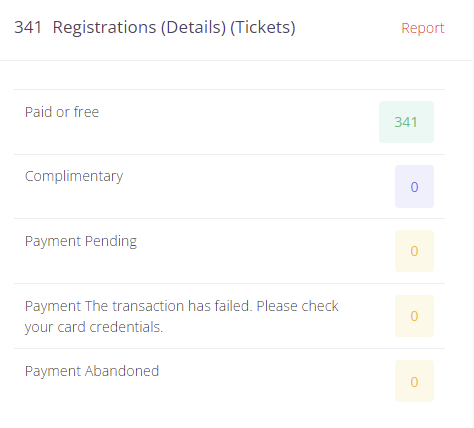Click the 341 total count in header
The image size is (474, 428).
tap(28, 27)
